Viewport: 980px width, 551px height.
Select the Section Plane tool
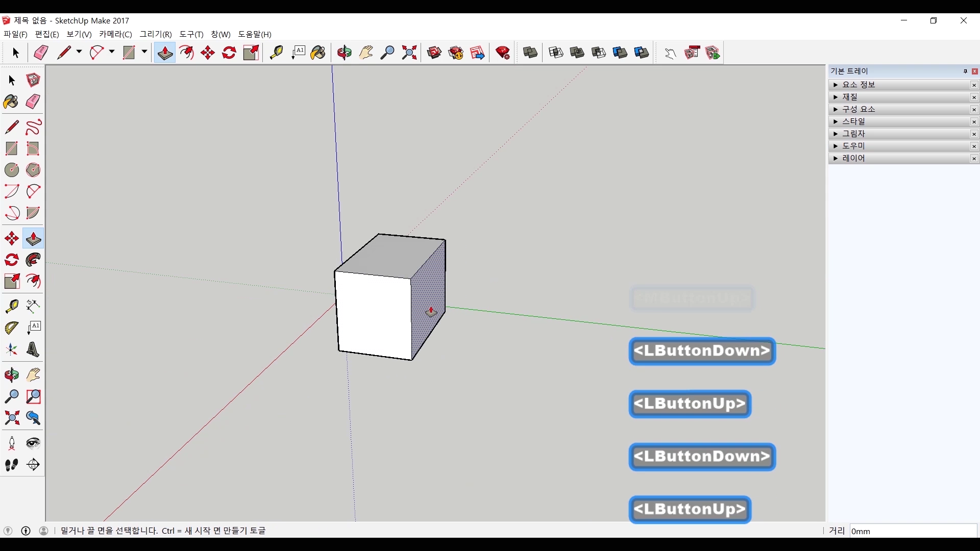[x=33, y=465]
